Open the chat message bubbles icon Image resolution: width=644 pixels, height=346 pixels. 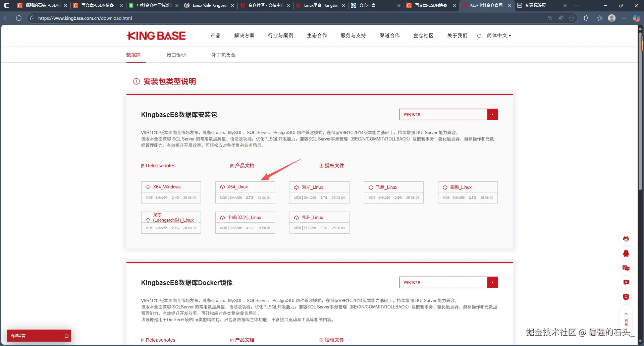626,268
